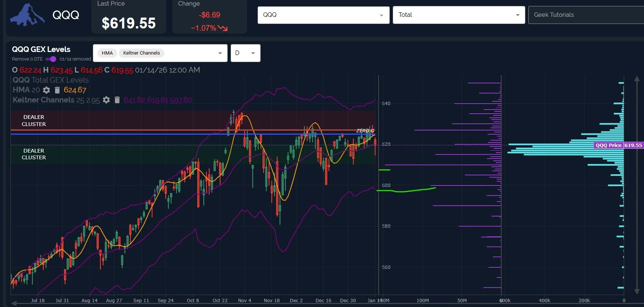Click the QQQ Total GEX Levels legend

51,80
